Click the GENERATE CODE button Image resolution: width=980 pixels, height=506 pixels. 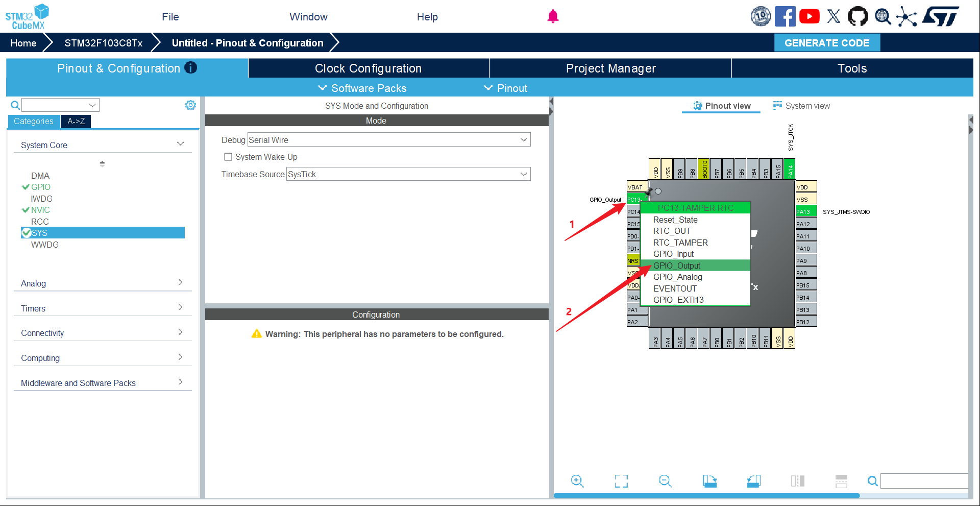827,43
